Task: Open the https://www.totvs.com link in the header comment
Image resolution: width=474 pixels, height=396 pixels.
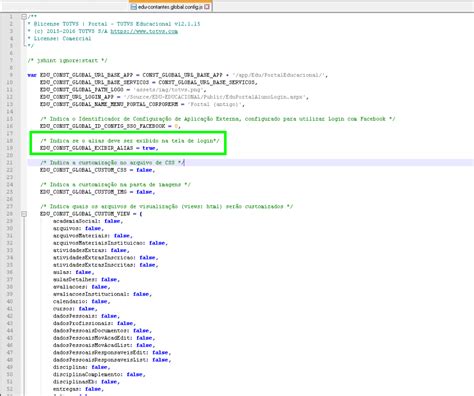Action: 144,31
